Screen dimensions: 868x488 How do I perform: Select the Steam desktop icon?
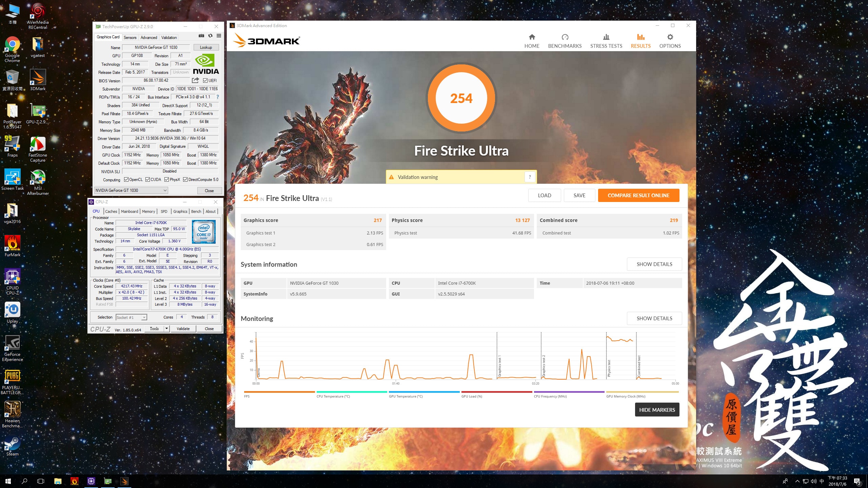pos(13,445)
